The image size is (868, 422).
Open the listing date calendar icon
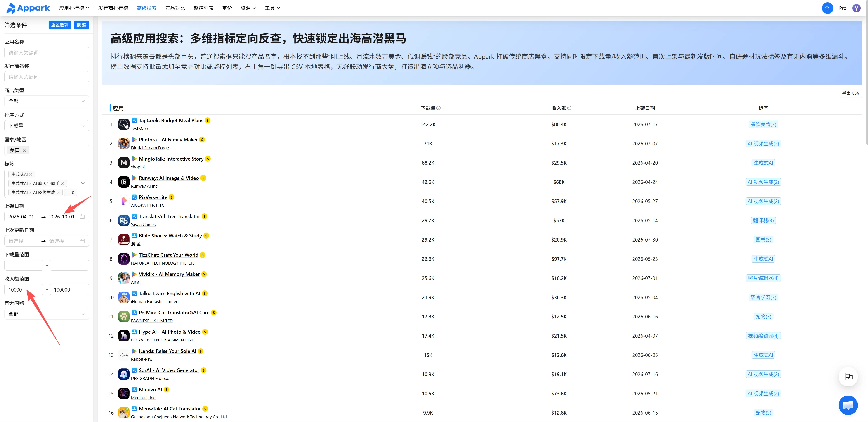(x=82, y=217)
